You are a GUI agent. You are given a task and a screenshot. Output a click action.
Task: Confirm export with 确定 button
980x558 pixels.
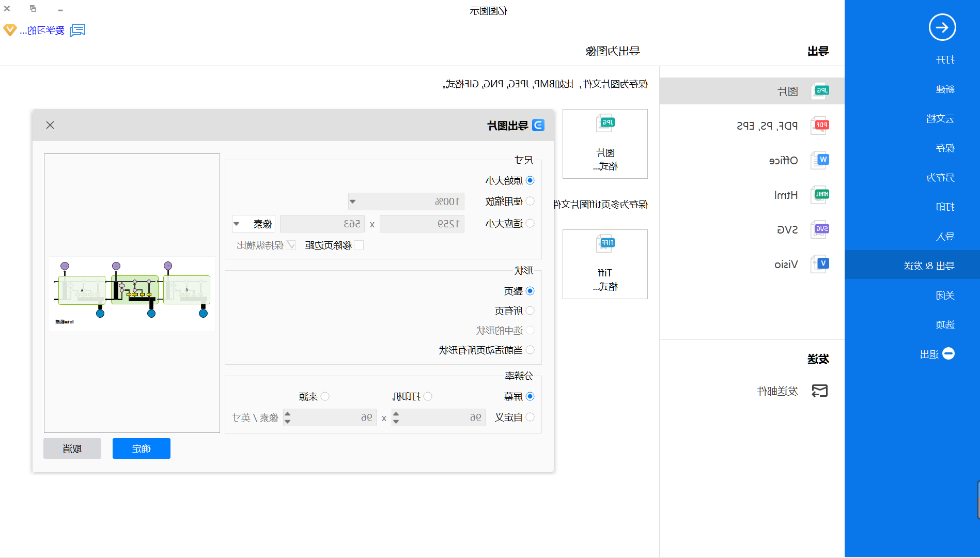coord(142,448)
